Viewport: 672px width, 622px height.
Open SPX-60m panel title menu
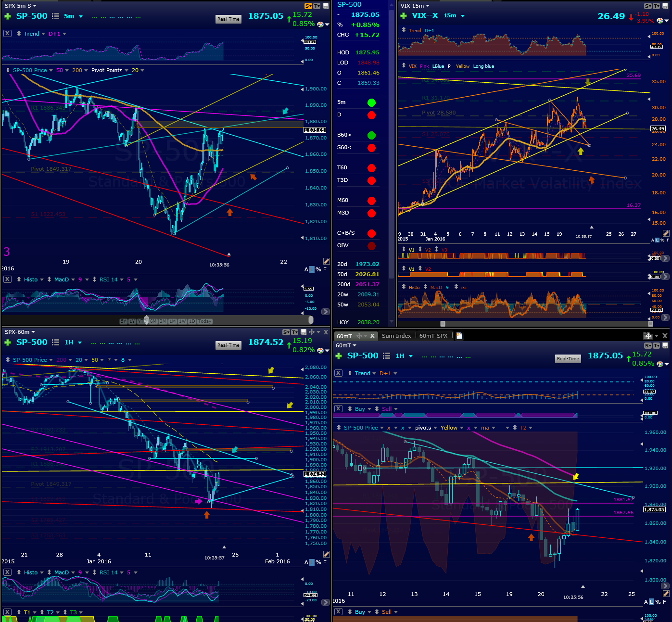(x=20, y=332)
